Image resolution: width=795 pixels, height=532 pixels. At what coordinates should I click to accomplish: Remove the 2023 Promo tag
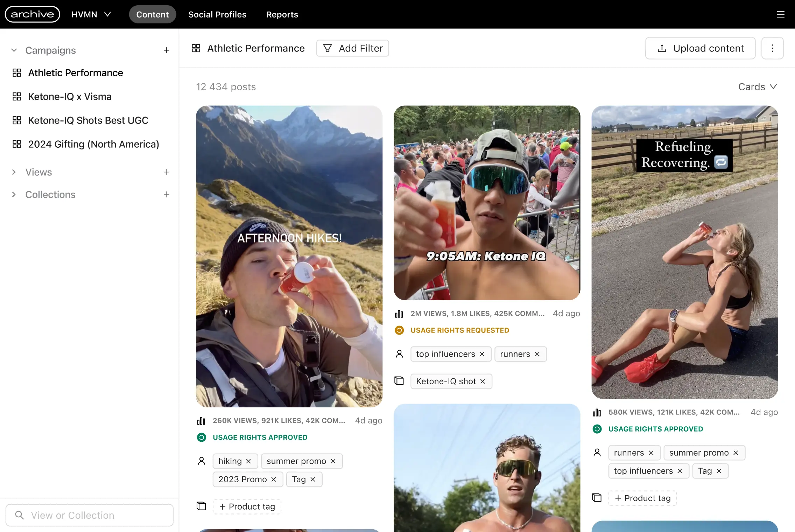click(x=274, y=479)
